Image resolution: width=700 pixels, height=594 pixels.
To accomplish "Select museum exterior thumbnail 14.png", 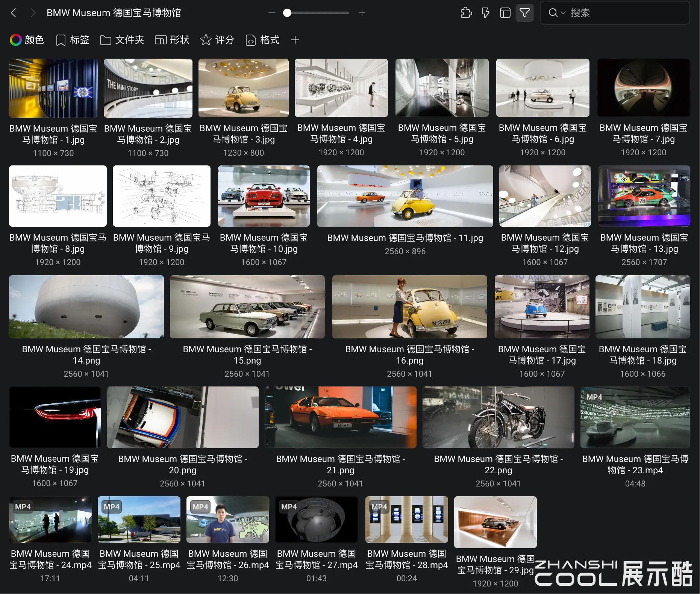I will click(86, 307).
